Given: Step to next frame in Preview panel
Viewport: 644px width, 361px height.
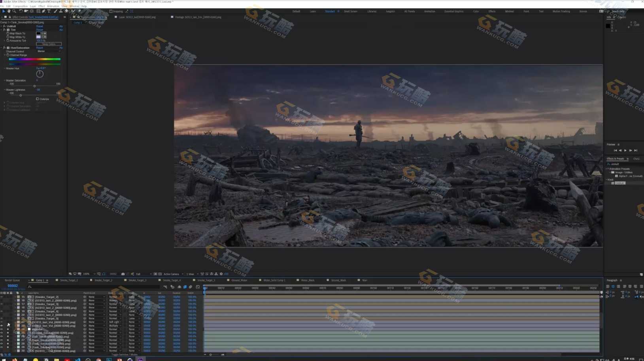Looking at the screenshot, I should 630,150.
